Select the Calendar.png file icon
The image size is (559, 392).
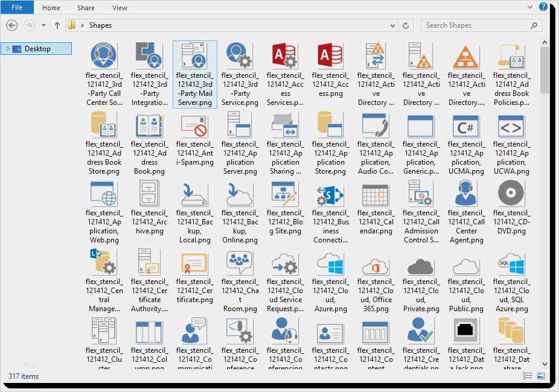tap(375, 194)
